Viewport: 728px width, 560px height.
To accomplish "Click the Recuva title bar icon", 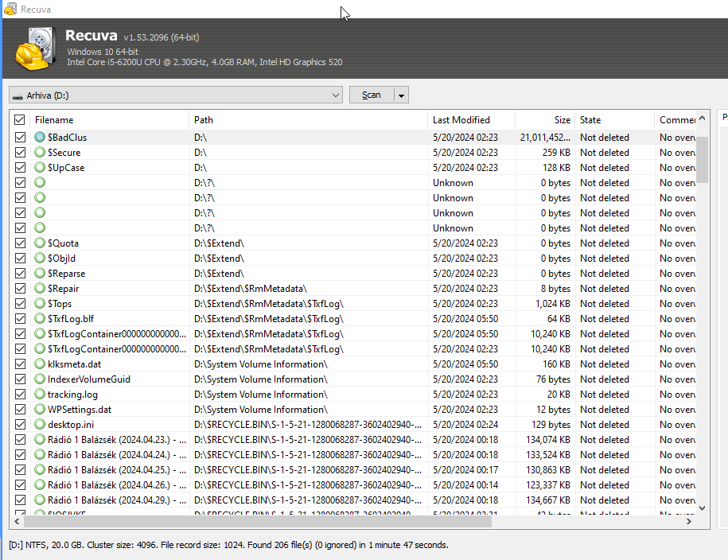I will (10, 9).
